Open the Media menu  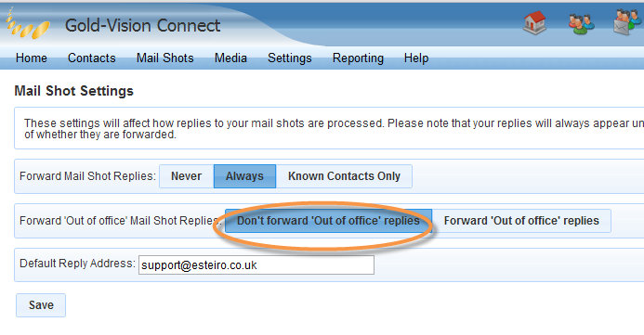(230, 58)
